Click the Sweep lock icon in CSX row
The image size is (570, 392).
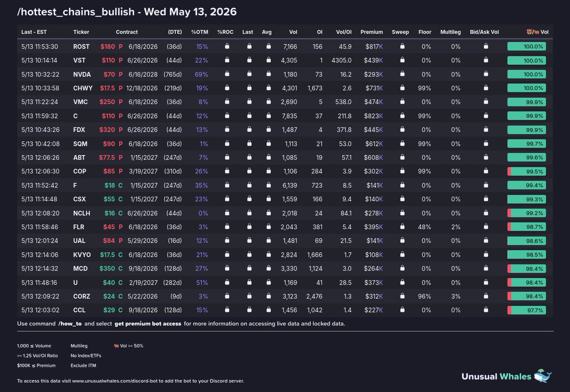point(402,199)
